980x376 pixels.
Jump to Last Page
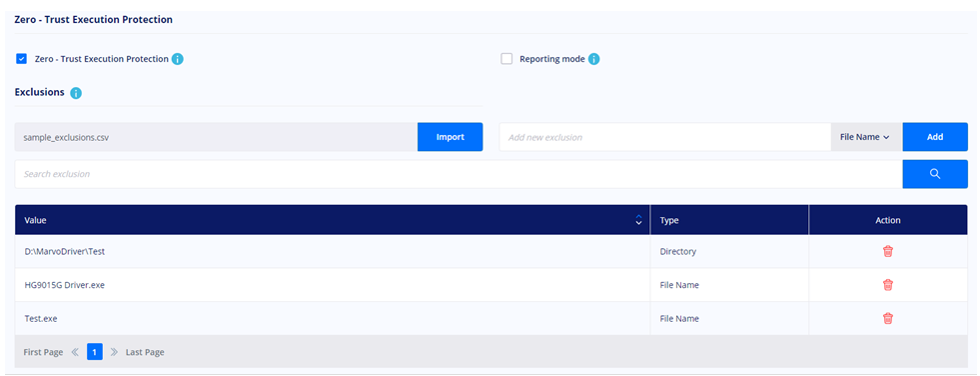145,352
